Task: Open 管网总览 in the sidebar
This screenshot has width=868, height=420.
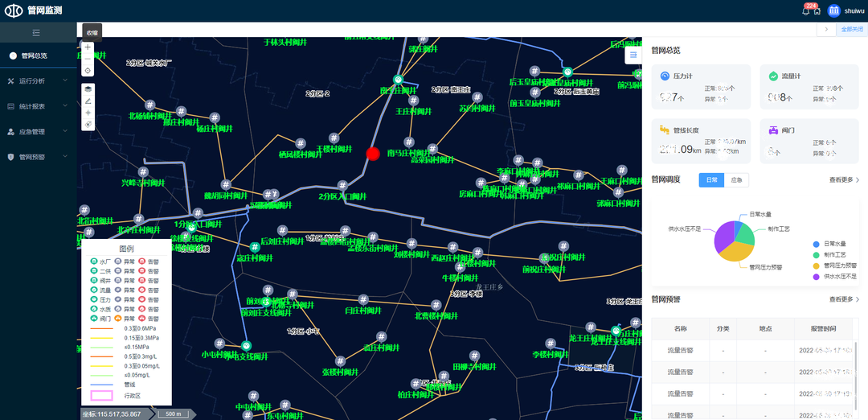Action: [x=34, y=56]
